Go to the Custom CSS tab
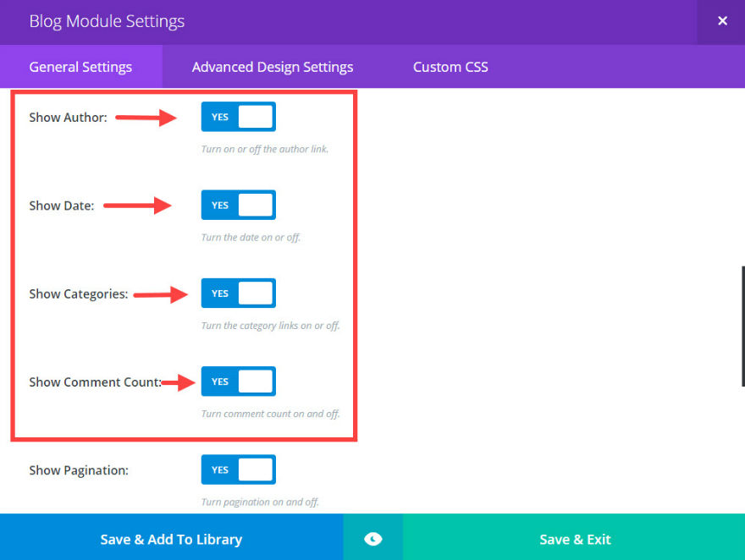 pyautogui.click(x=450, y=67)
